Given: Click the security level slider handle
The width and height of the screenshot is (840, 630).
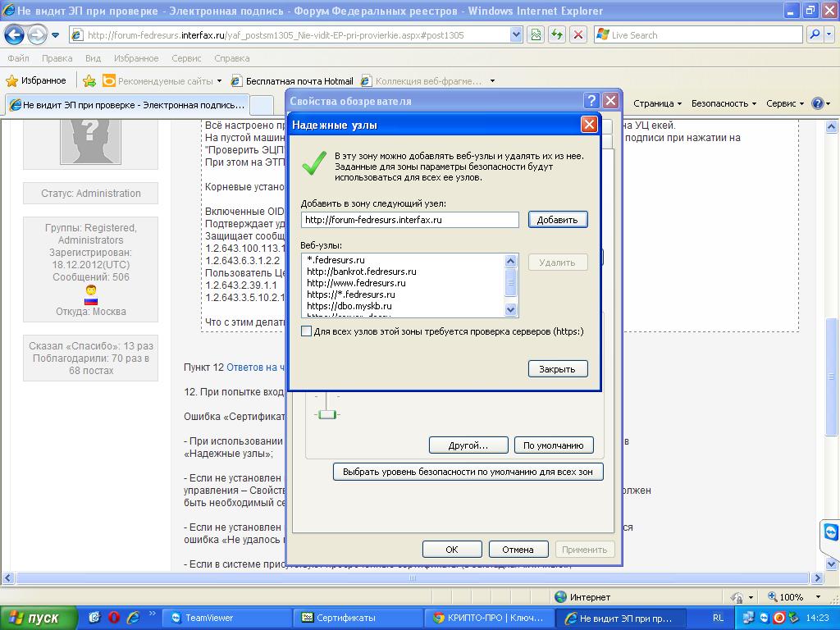Looking at the screenshot, I should pos(327,415).
